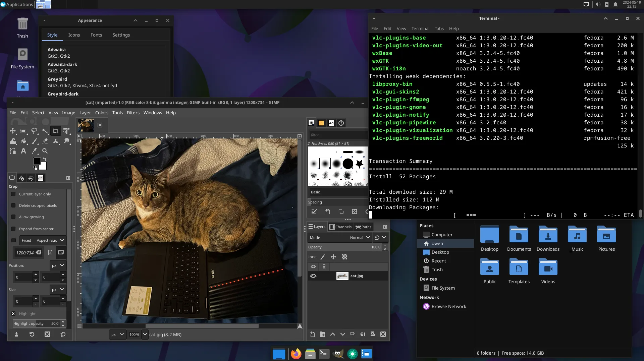Select the Text tool

click(x=23, y=151)
